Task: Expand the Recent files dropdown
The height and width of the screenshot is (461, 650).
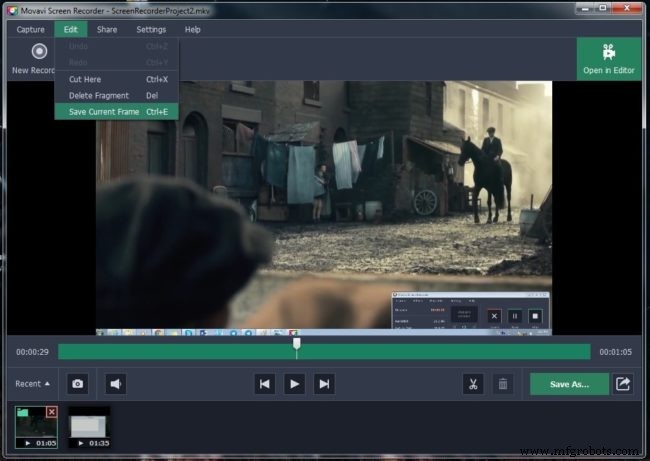Action: (32, 384)
